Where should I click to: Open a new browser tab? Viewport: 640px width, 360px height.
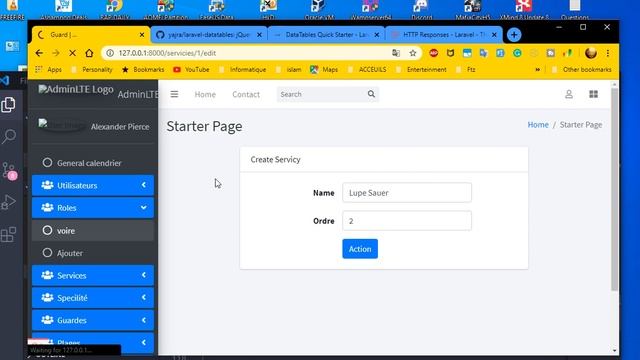click(x=514, y=35)
